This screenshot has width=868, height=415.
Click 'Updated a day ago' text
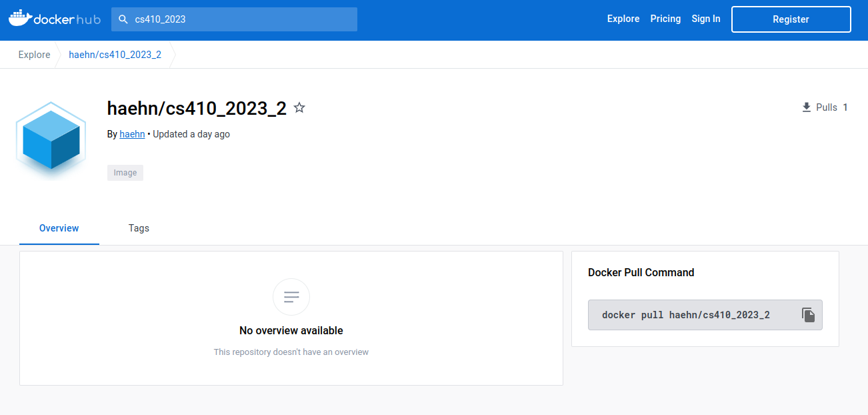click(191, 134)
